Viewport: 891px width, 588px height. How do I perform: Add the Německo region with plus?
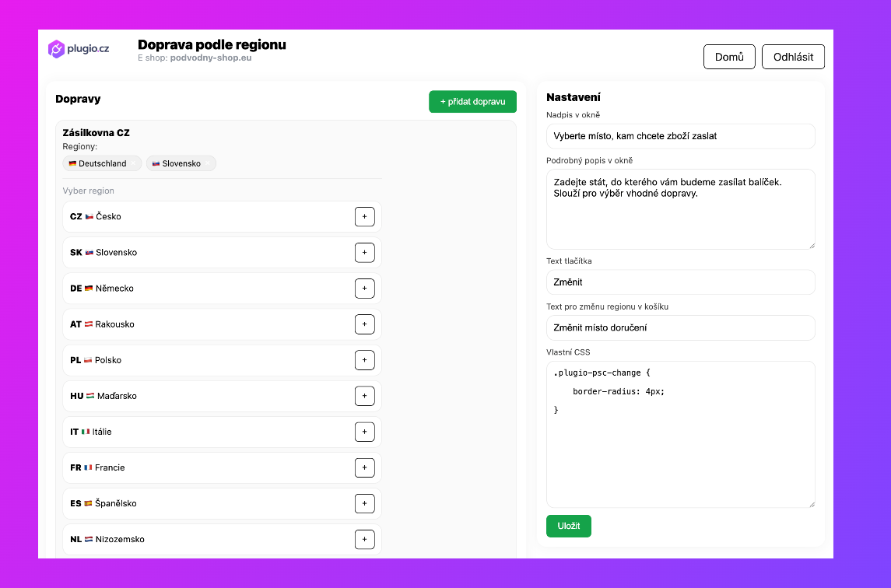point(364,289)
